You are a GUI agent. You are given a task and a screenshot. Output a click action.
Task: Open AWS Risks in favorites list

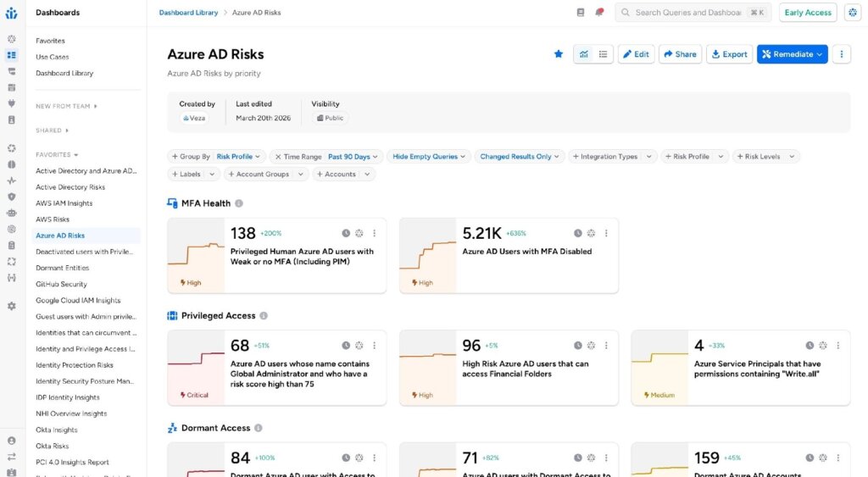pyautogui.click(x=53, y=219)
